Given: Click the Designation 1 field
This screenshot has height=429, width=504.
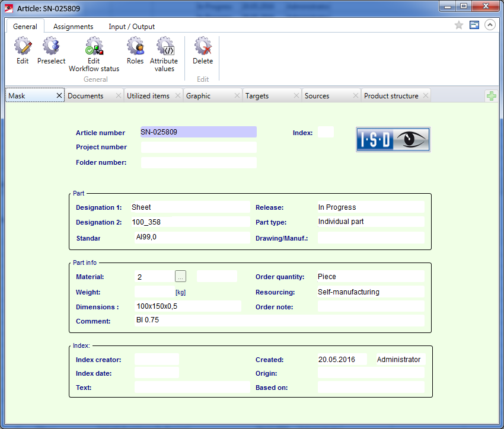Looking at the screenshot, I should [x=190, y=207].
